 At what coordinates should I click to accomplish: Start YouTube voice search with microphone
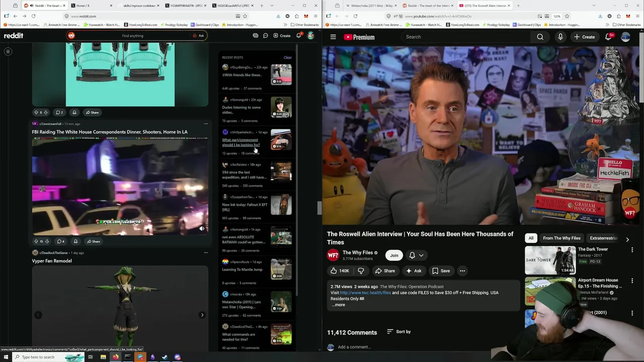tap(560, 37)
